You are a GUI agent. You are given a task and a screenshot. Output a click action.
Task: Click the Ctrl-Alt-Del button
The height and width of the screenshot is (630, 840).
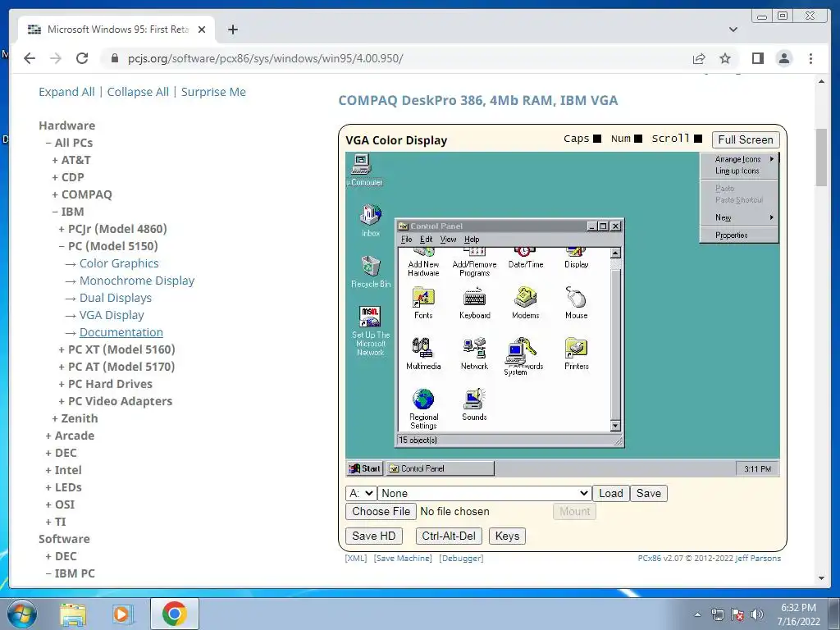[x=449, y=536]
